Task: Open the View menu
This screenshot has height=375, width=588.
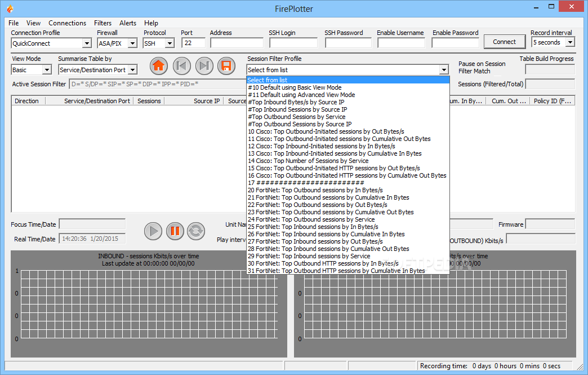Action: coord(33,23)
